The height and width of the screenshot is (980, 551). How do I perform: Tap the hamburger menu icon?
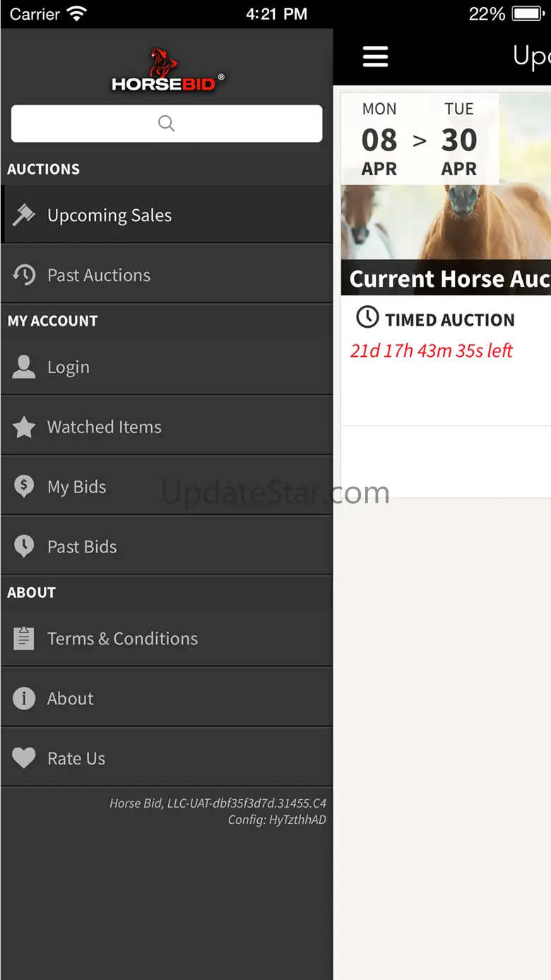375,57
